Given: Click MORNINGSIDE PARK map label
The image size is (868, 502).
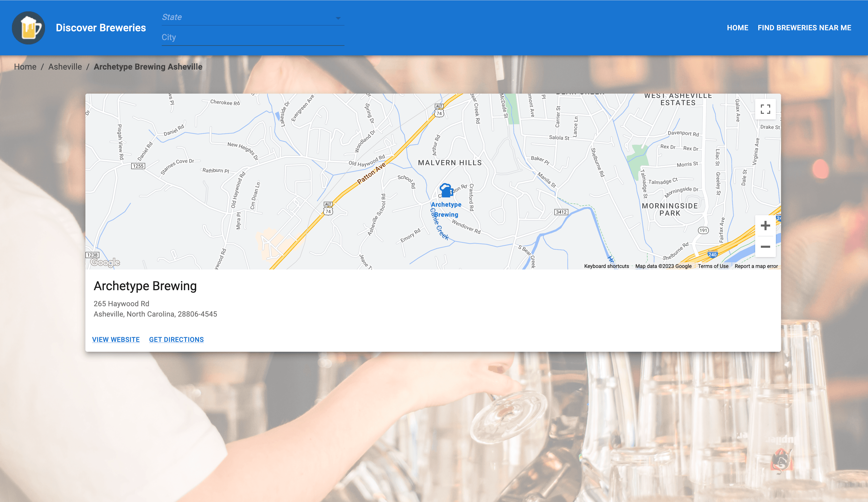Looking at the screenshot, I should coord(670,209).
